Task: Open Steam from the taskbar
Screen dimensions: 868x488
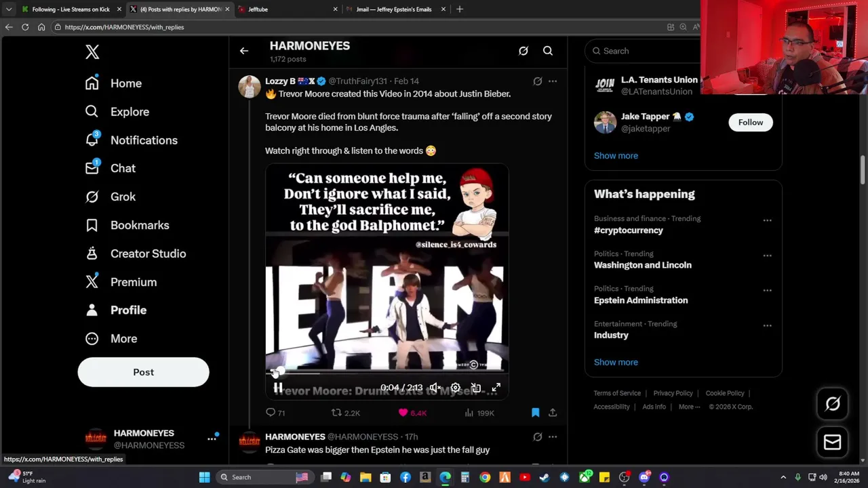Action: pos(544,477)
